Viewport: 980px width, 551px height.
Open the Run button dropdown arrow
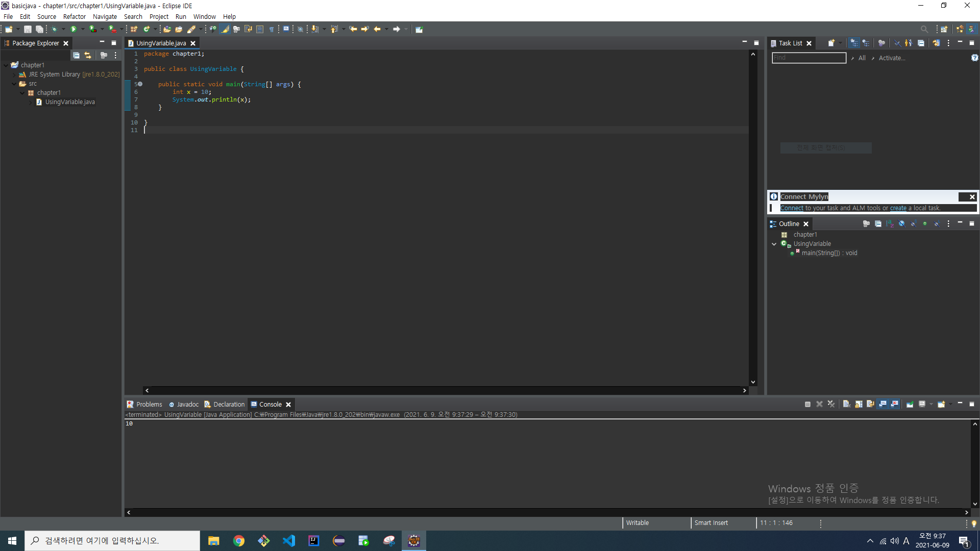pos(83,29)
